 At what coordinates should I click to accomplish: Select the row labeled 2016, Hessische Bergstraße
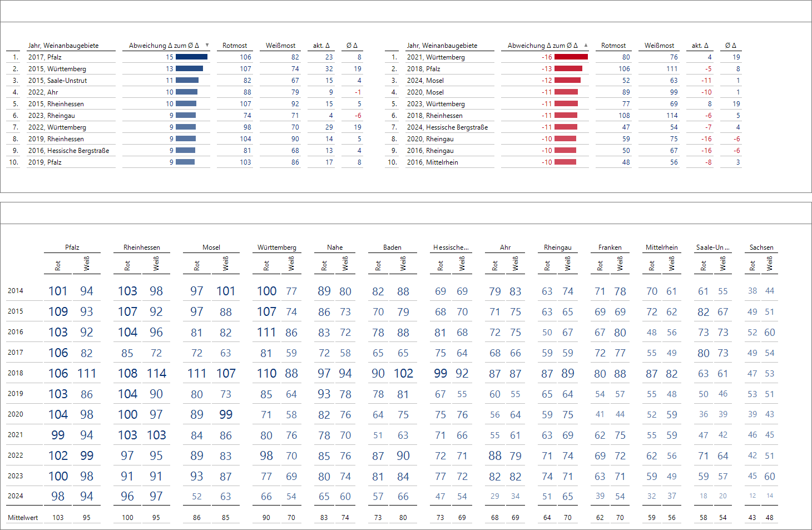click(x=68, y=151)
